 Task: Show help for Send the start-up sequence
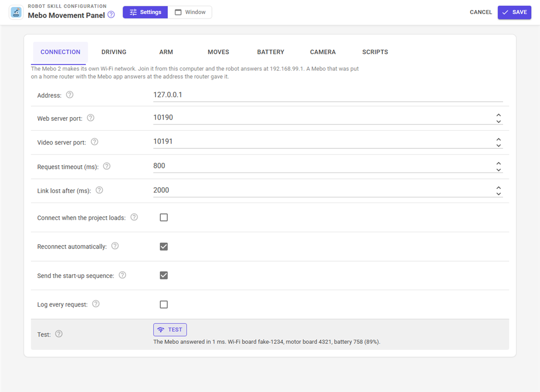pyautogui.click(x=122, y=275)
